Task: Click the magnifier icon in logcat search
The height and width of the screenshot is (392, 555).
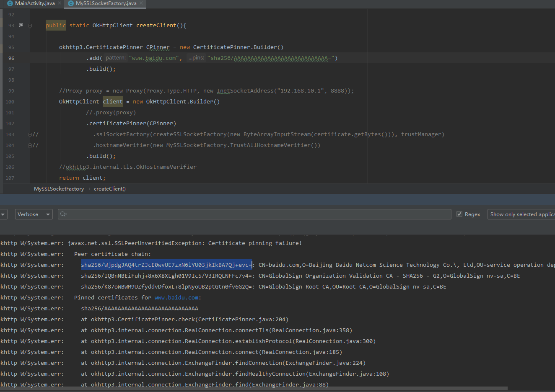Action: click(x=63, y=214)
